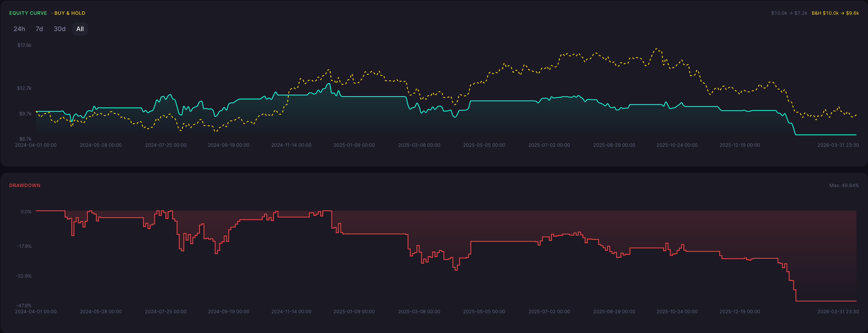Click the Max: 49.64% label
The height and width of the screenshot is (333, 868).
pyautogui.click(x=844, y=185)
